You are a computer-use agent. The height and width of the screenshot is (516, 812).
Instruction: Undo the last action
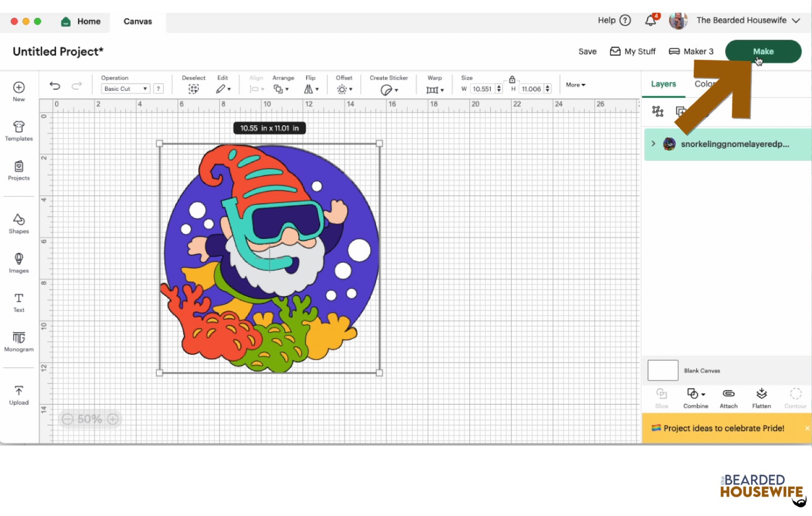pos(55,86)
